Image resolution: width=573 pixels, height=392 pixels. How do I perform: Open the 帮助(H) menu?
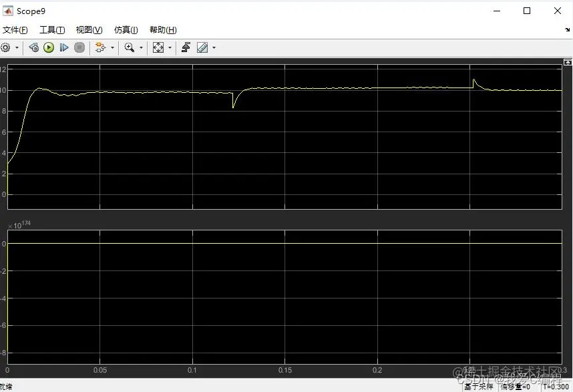click(x=163, y=30)
